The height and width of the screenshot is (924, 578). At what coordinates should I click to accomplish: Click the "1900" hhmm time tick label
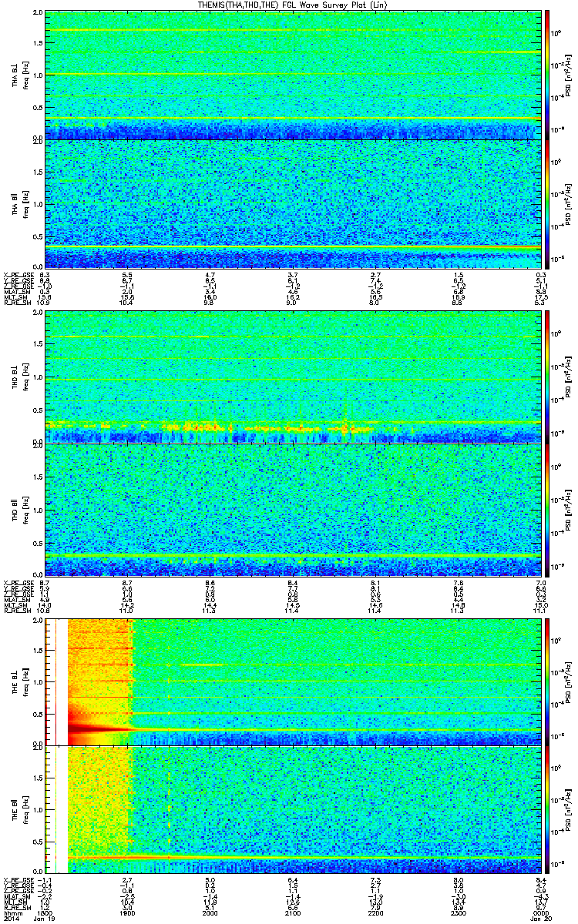point(126,914)
